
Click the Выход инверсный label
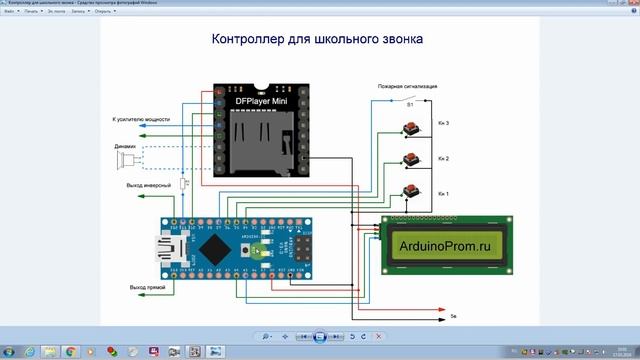(149, 185)
